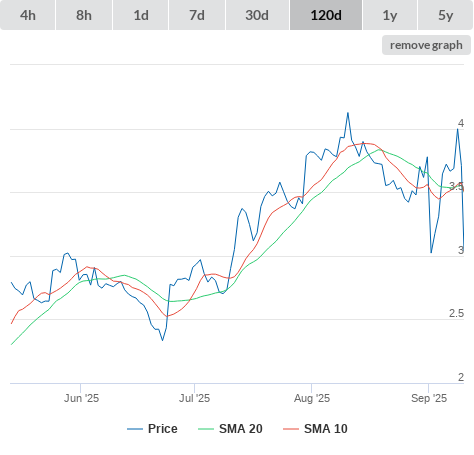The image size is (474, 455).
Task: Switch chart to 30d range
Action: coord(257,15)
